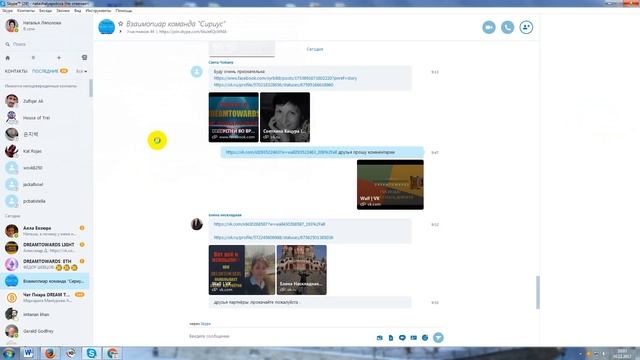Viewport: 640px width, 360px height.
Task: Open the DREAMTOWARDS LIGHT chat
Action: coord(45,247)
